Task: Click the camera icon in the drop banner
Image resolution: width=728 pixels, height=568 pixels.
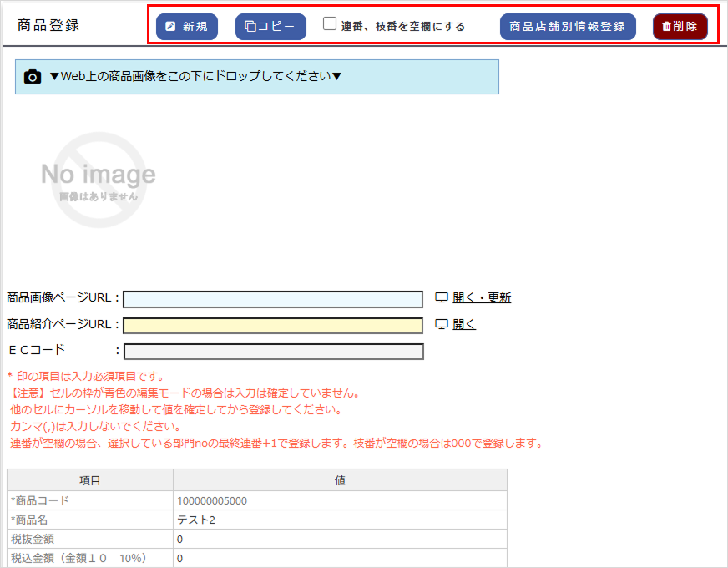Action: 33,77
